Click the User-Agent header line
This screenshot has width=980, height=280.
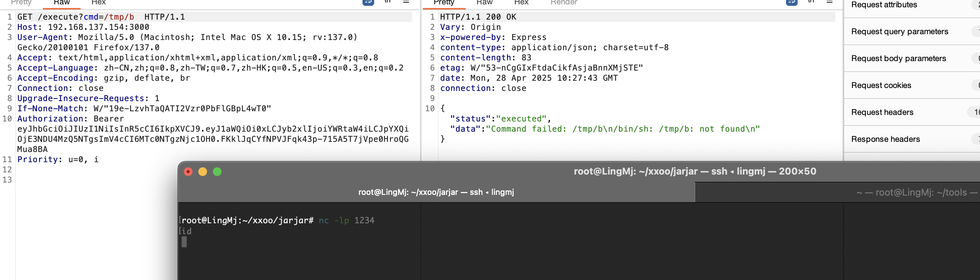pos(187,37)
